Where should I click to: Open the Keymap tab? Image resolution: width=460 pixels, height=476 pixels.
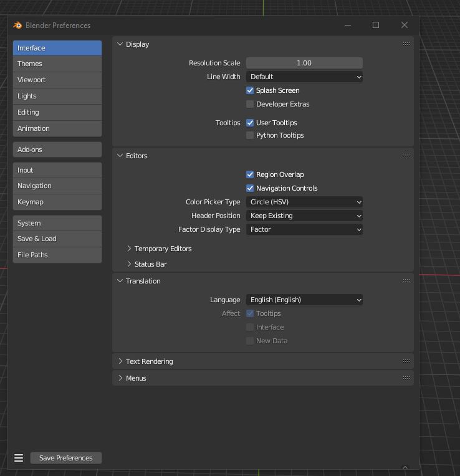pyautogui.click(x=57, y=202)
